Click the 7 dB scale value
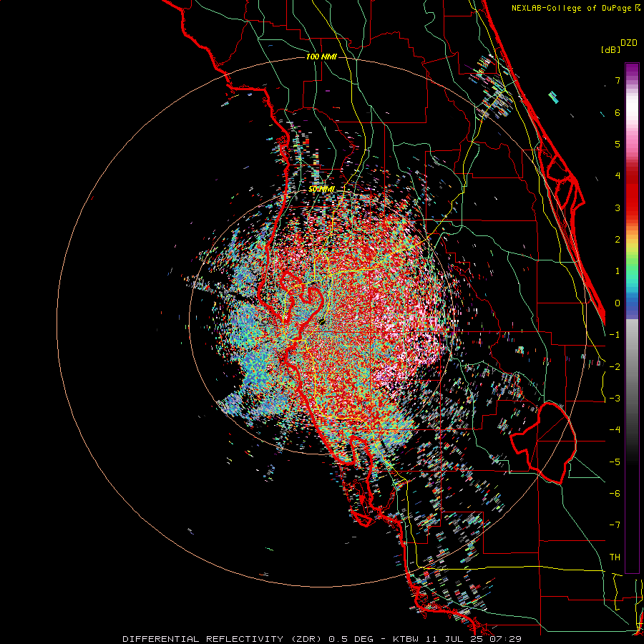This screenshot has width=644, height=644. (x=618, y=80)
